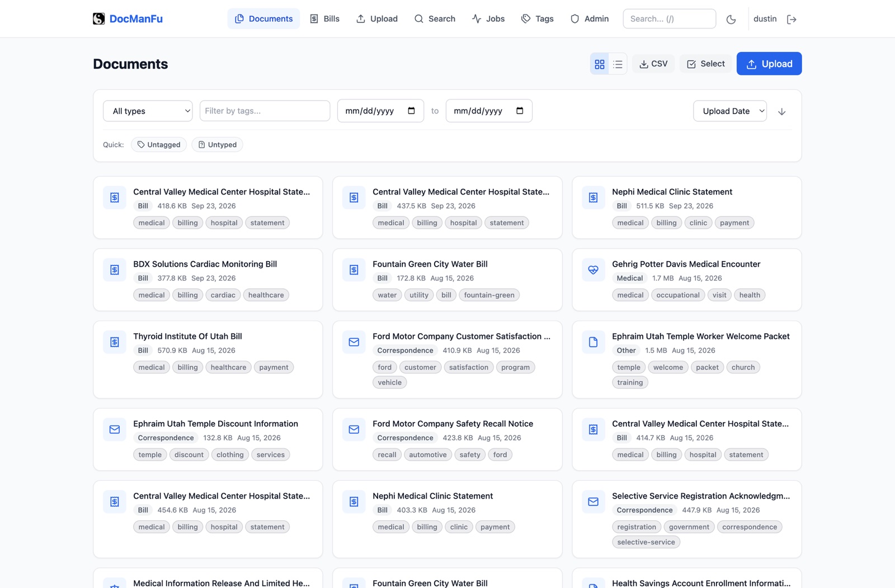Click envelope icon of Ephraim Temple Discount Information
This screenshot has height=588, width=895.
(x=115, y=430)
